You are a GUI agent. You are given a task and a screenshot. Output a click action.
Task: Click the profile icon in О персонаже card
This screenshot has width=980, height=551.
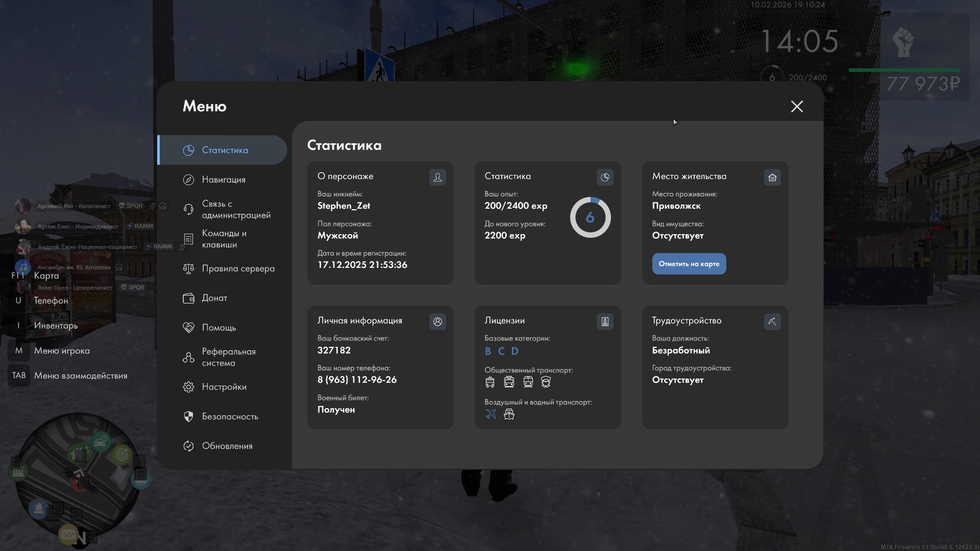[437, 177]
